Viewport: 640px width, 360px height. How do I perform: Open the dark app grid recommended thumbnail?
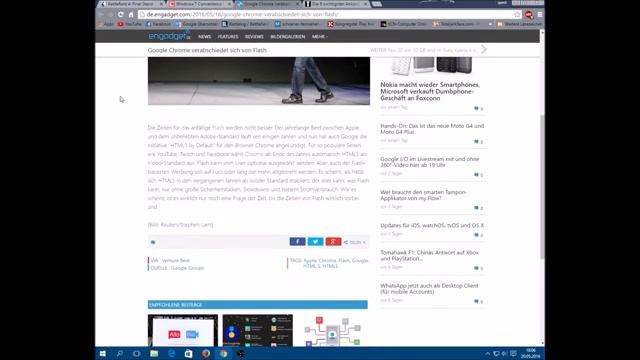258,331
